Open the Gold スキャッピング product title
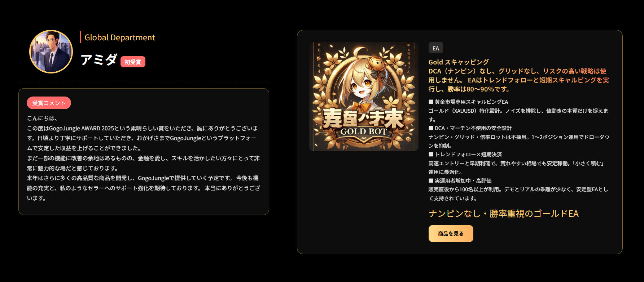This screenshot has height=282, width=644. [x=459, y=62]
